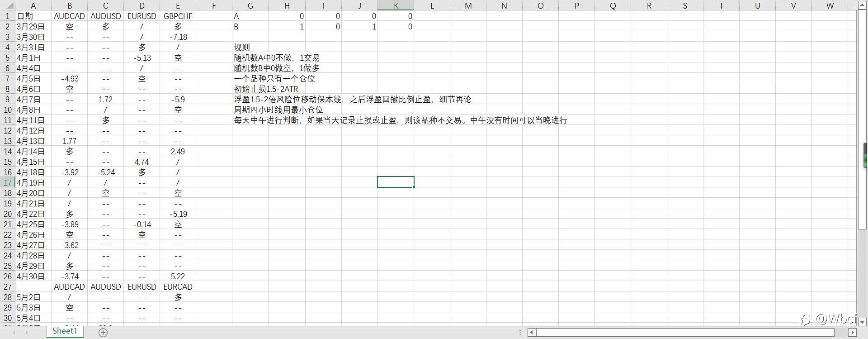The height and width of the screenshot is (339, 868).
Task: Select the '规则' cell
Action: [x=250, y=47]
